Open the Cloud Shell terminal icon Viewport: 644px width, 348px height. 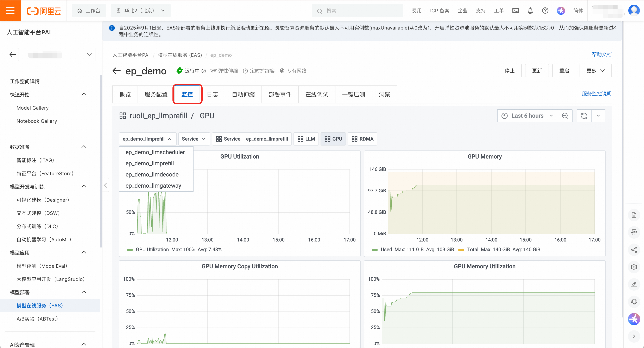click(x=515, y=11)
